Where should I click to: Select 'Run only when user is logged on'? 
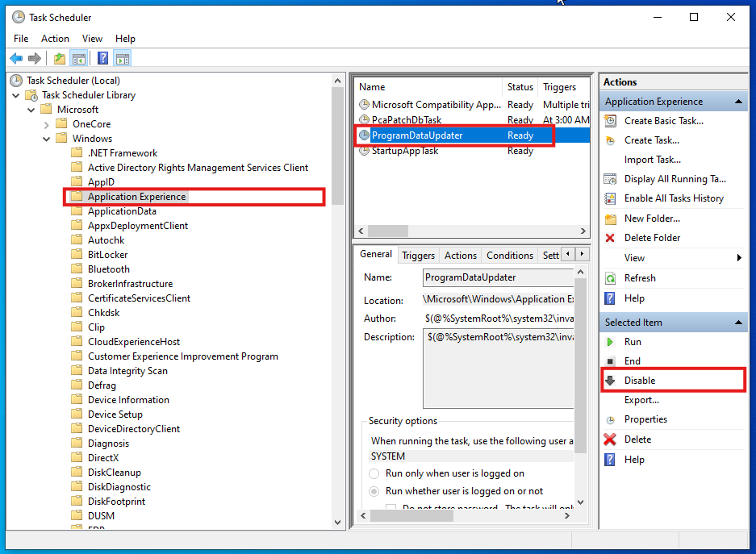click(x=374, y=473)
